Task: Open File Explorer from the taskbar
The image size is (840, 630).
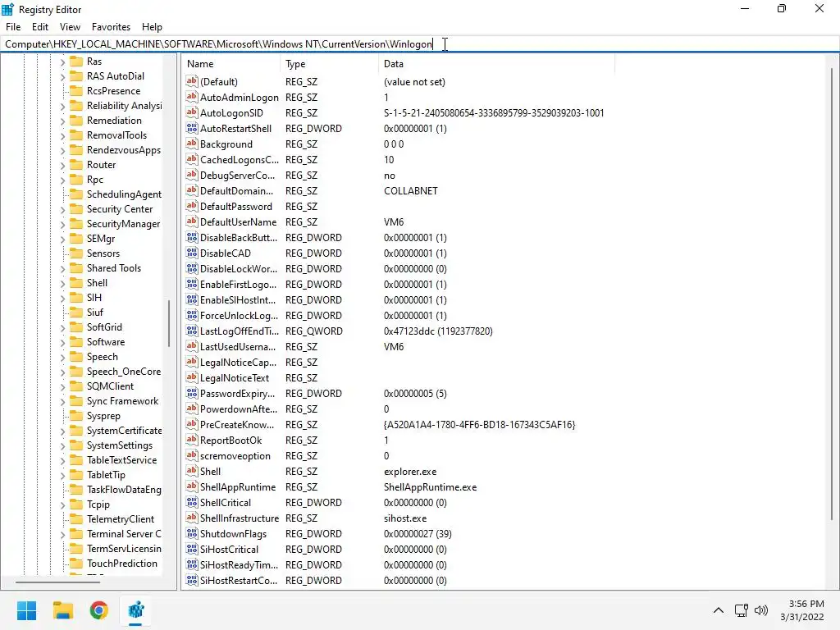Action: (62, 610)
